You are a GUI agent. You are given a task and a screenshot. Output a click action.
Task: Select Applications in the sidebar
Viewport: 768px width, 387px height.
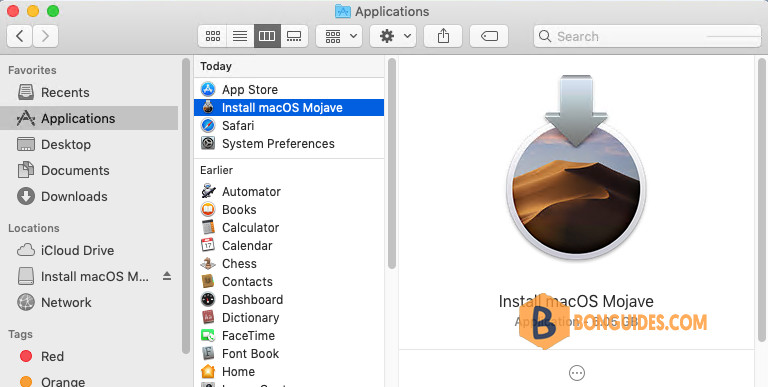(x=89, y=119)
